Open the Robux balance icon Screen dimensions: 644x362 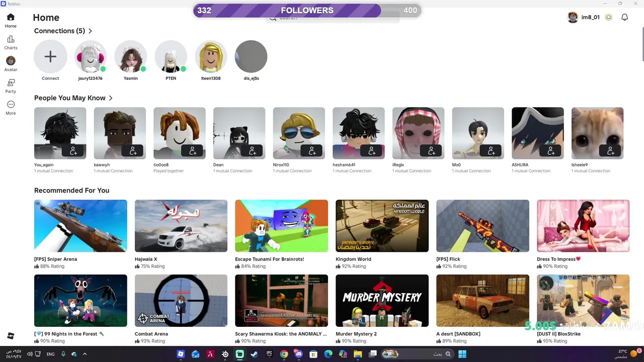608,17
